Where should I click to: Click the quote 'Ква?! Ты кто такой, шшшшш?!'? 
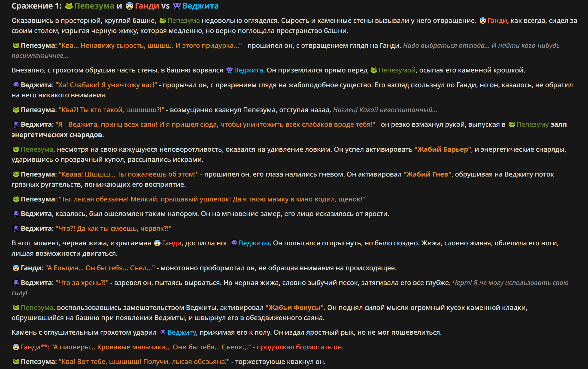[x=111, y=110]
